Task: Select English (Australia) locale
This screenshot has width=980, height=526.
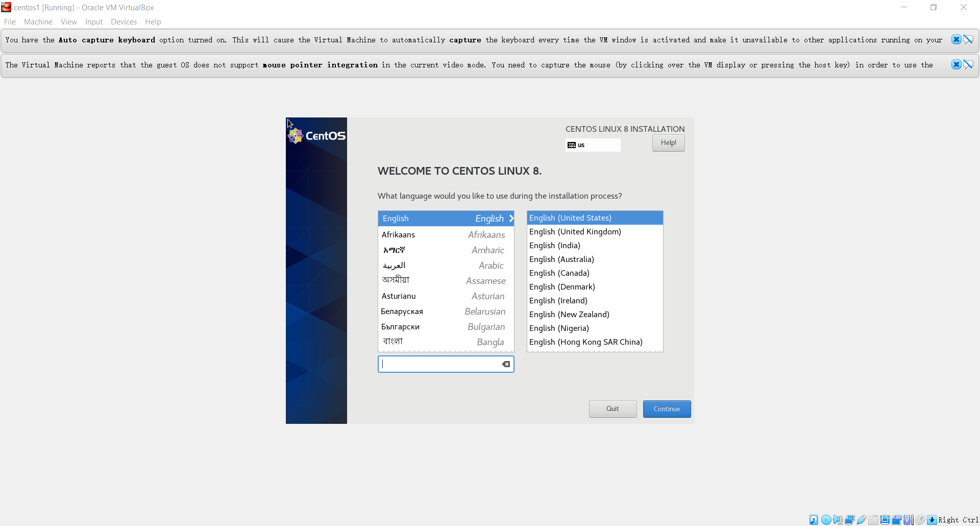Action: (595, 259)
